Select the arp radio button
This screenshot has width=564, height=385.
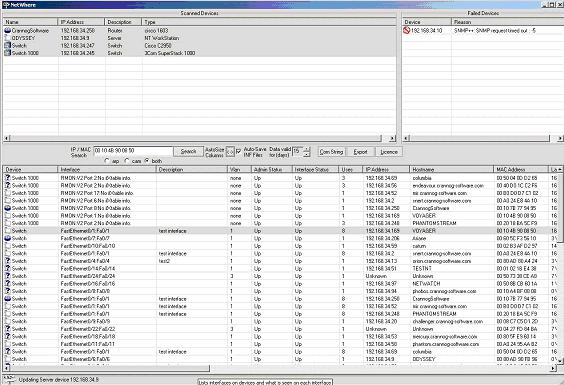[107, 161]
